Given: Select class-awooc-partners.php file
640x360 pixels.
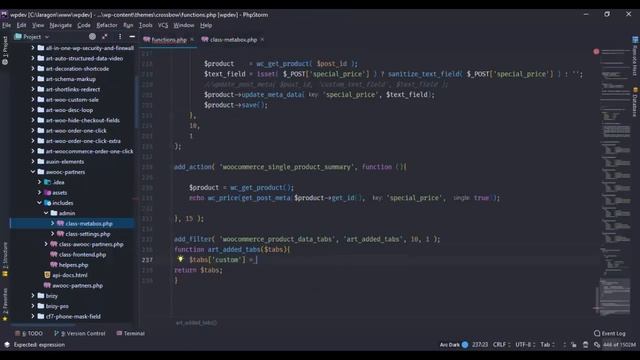Looking at the screenshot, I should [x=91, y=244].
